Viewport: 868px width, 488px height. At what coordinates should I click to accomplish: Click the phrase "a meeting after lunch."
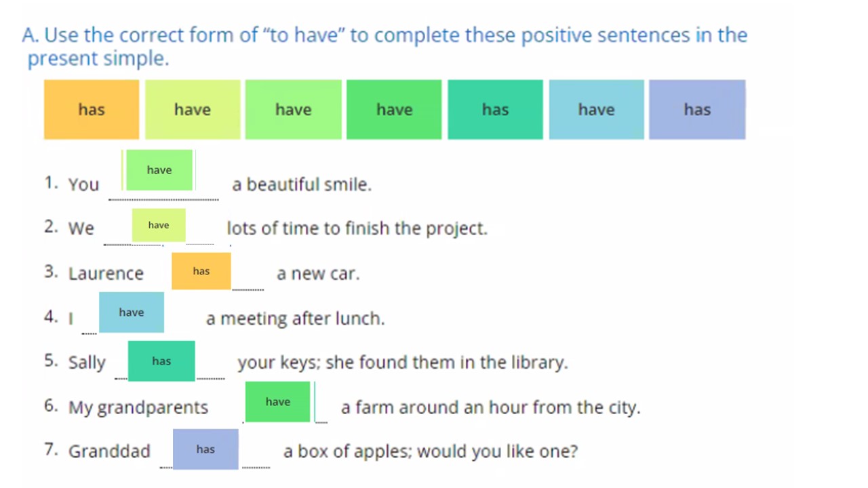[295, 319]
